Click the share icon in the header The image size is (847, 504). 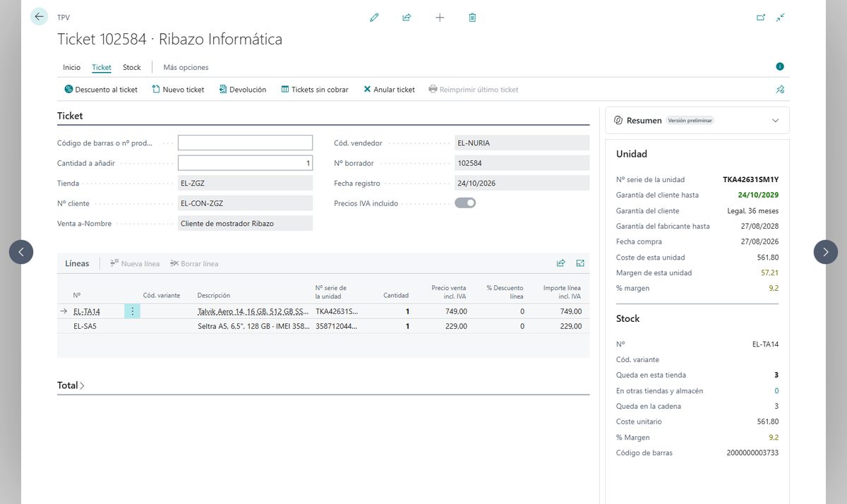click(x=407, y=18)
